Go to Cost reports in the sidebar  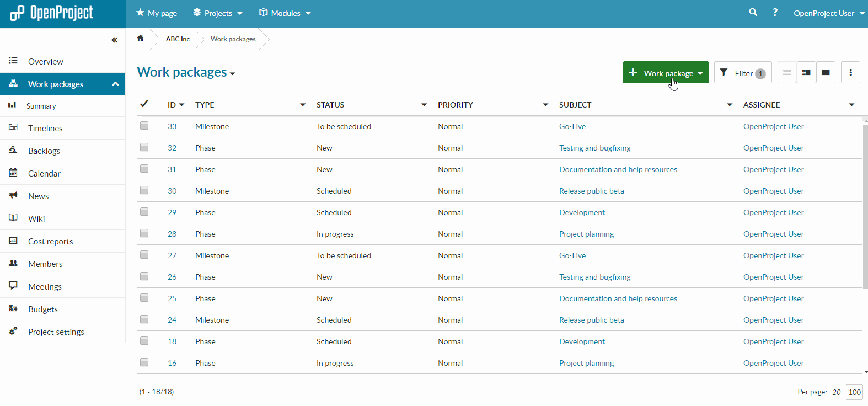click(x=50, y=242)
